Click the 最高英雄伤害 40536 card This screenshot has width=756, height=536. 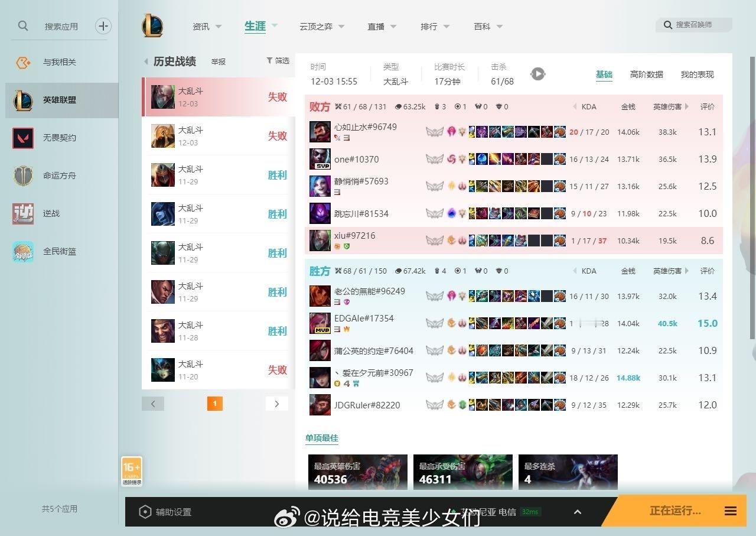point(358,472)
